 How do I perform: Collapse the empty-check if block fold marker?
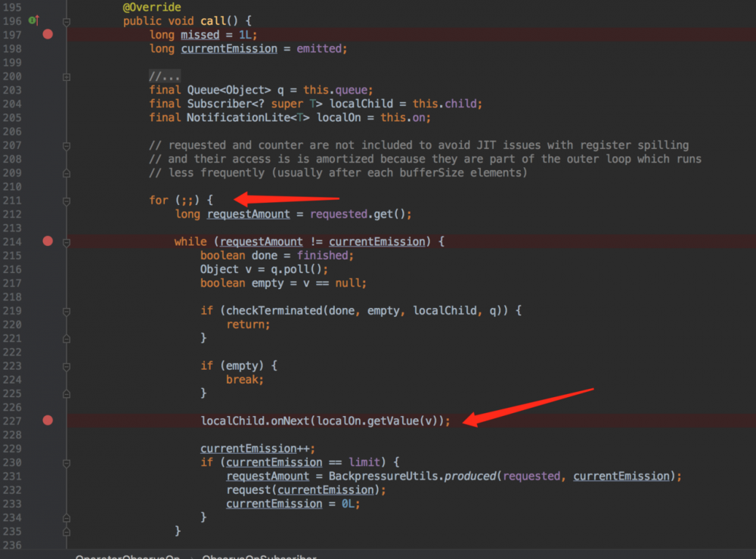(66, 365)
